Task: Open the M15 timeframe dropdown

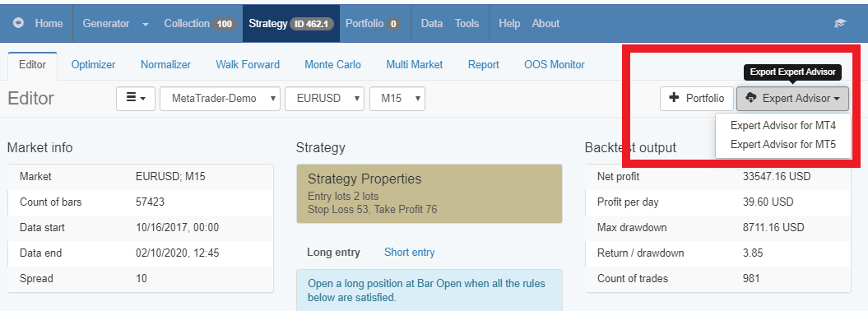Action: pos(397,99)
